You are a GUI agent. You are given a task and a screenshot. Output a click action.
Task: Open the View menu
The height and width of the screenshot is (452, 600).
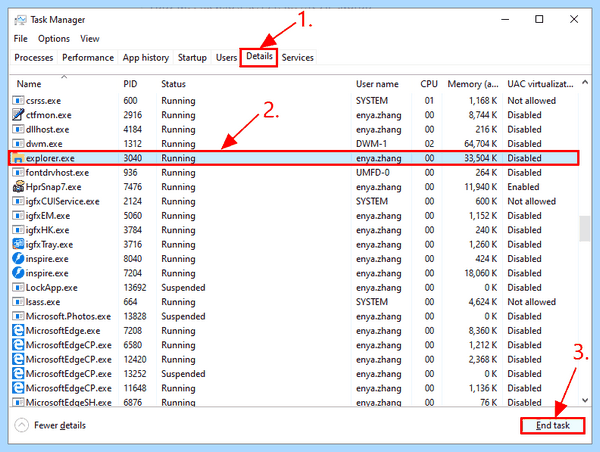(x=90, y=39)
